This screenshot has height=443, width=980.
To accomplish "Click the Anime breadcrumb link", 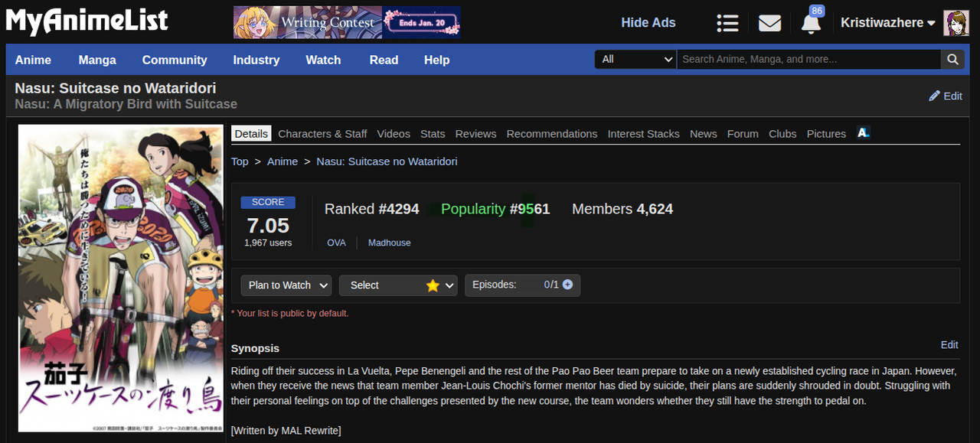I will 283,161.
